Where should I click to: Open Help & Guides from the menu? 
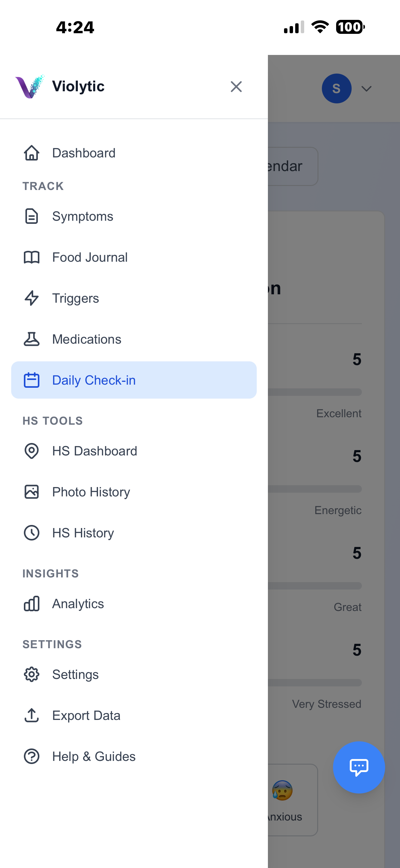[x=94, y=756]
